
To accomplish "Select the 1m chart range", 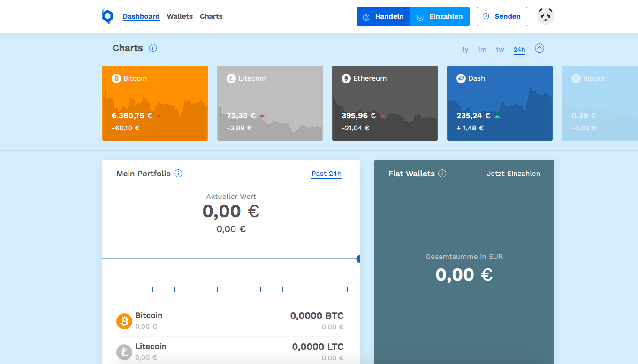I will tap(482, 49).
